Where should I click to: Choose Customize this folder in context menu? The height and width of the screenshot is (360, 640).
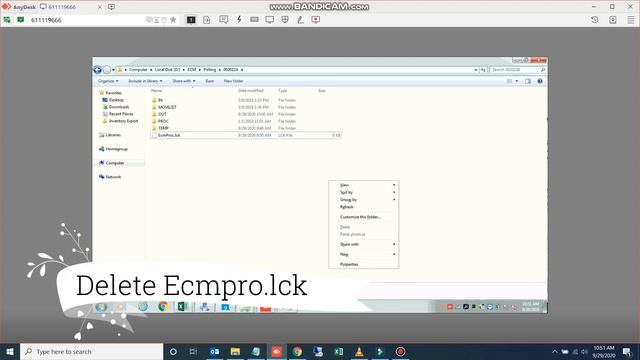[x=363, y=217]
